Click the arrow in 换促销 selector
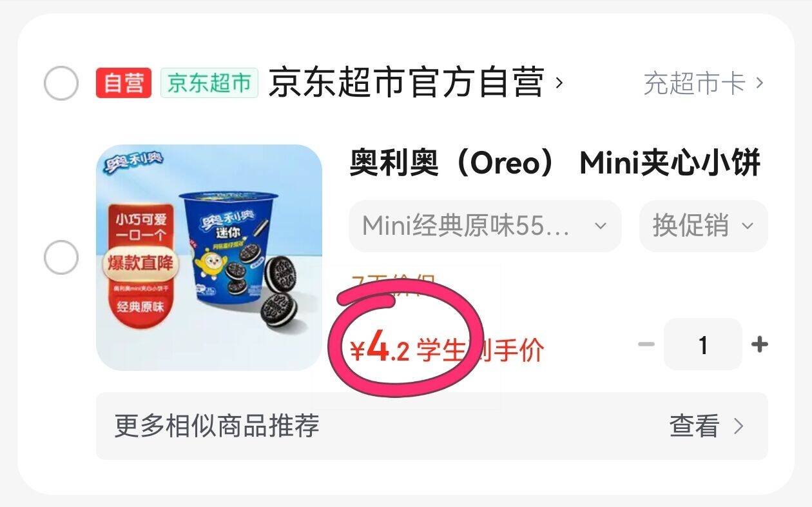This screenshot has width=812, height=507. click(x=748, y=226)
